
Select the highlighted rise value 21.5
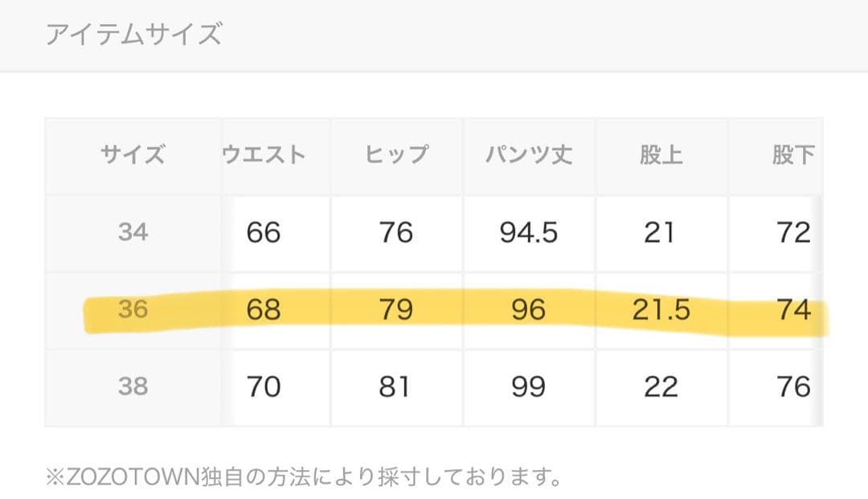coord(661,309)
